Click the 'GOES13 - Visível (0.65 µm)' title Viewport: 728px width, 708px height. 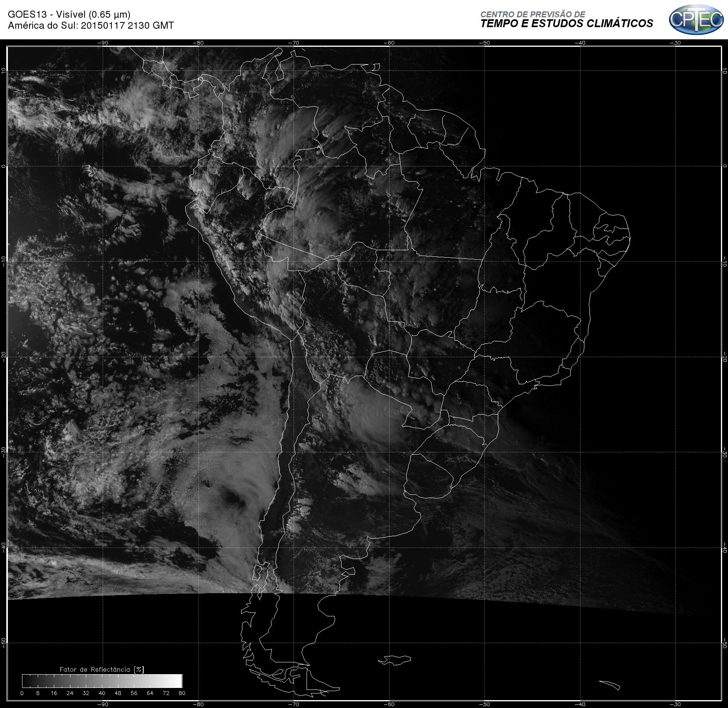tap(69, 15)
